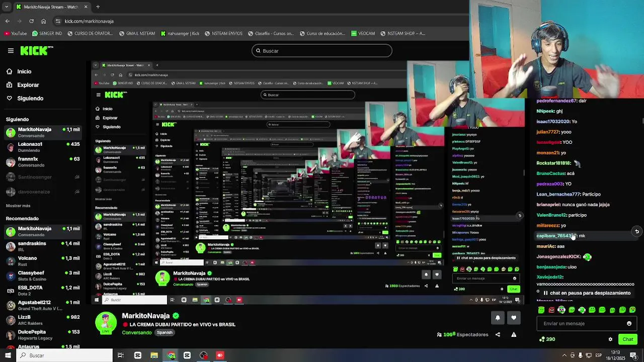
Task: Open site information icon in address bar
Action: tap(58, 21)
